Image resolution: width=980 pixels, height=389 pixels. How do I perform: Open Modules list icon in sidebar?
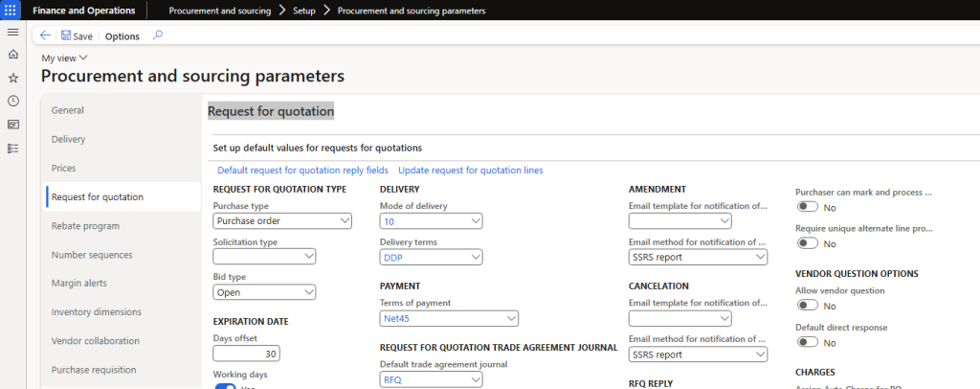coord(12,148)
